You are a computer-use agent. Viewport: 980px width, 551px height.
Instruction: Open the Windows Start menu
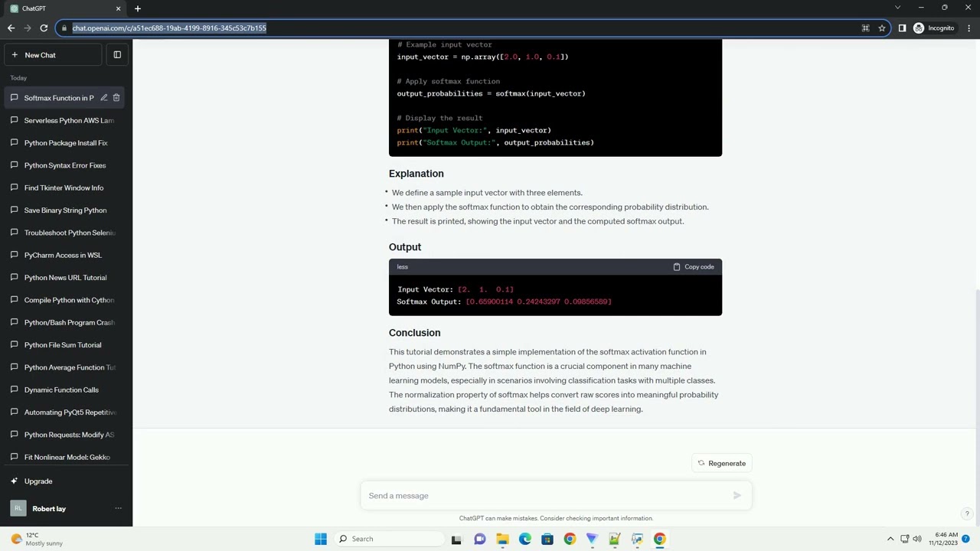click(321, 539)
